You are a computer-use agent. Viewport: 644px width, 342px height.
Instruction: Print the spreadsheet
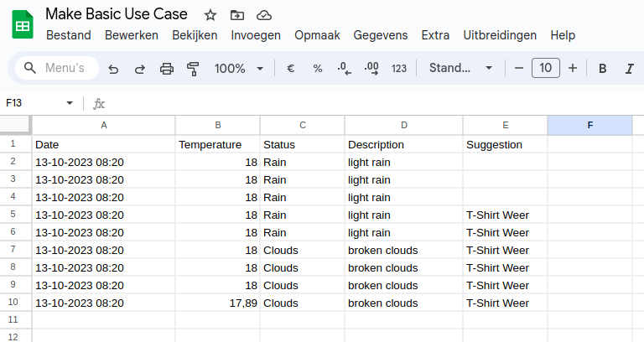point(167,69)
